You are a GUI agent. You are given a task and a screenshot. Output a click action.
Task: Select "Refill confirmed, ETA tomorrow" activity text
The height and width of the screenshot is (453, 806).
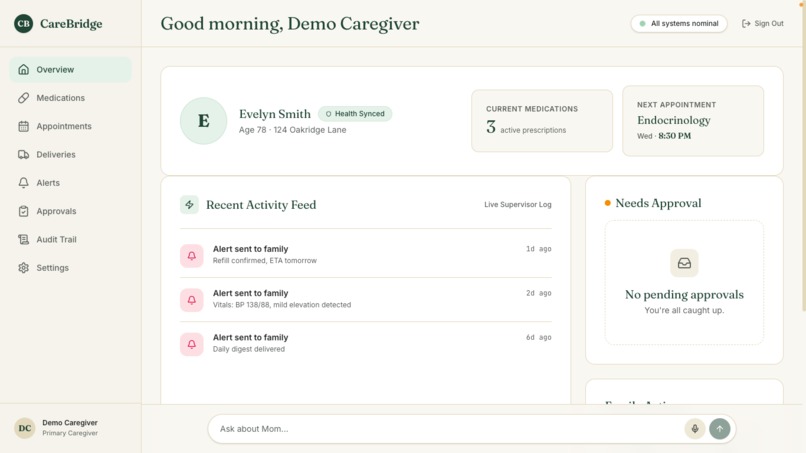(265, 261)
